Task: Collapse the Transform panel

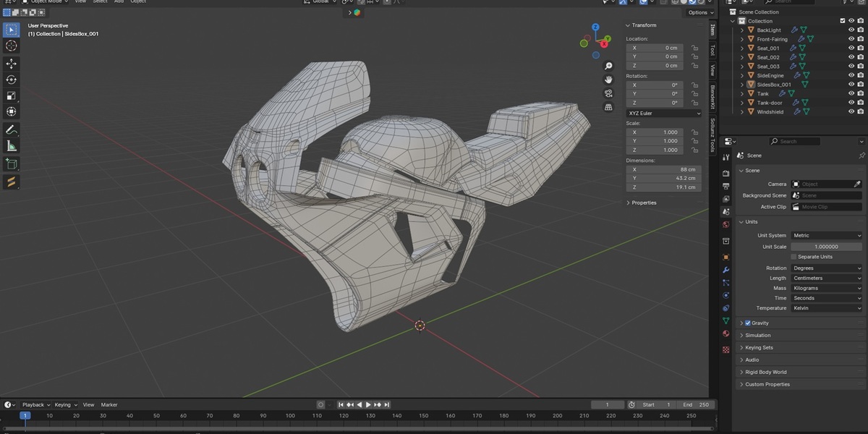Action: 627,25
